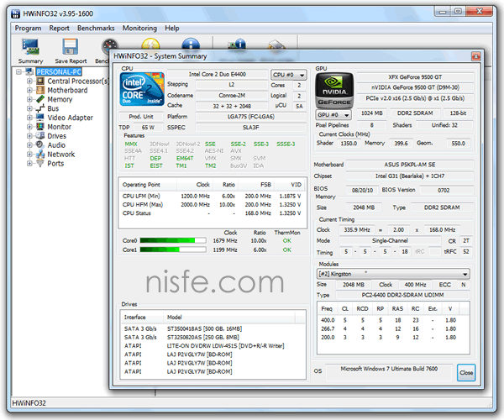The image size is (504, 420).
Task: Click the Ports tree icon
Action: click(40, 163)
